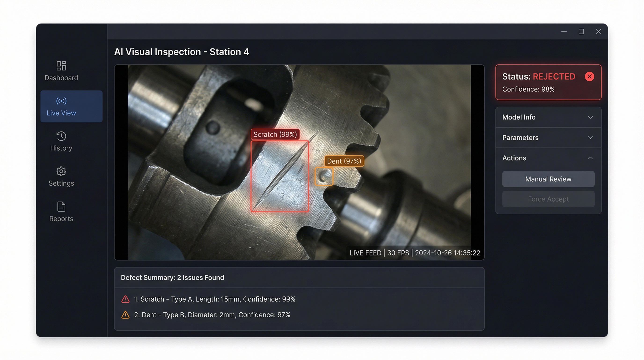The width and height of the screenshot is (644, 360).
Task: Expand the Parameters section
Action: click(548, 137)
